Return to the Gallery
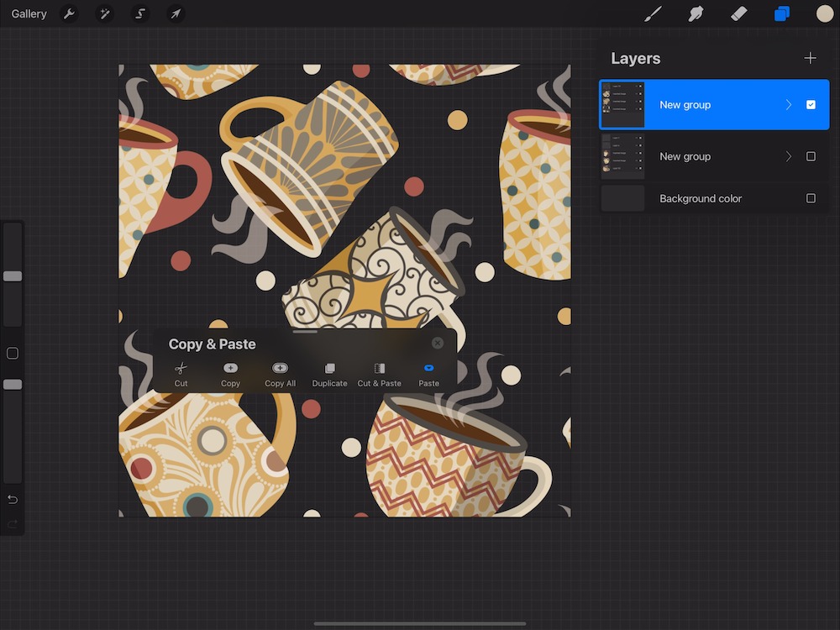Screen dimensions: 840x630 pyautogui.click(x=29, y=13)
